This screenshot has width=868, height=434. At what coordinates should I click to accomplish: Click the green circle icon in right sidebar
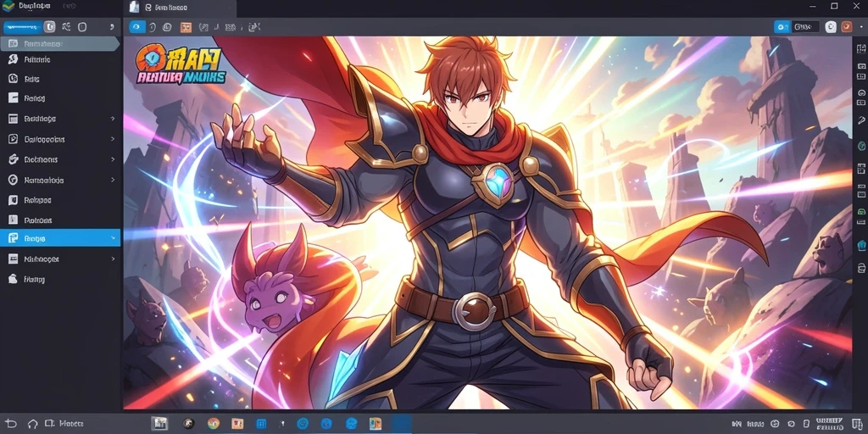[x=861, y=146]
